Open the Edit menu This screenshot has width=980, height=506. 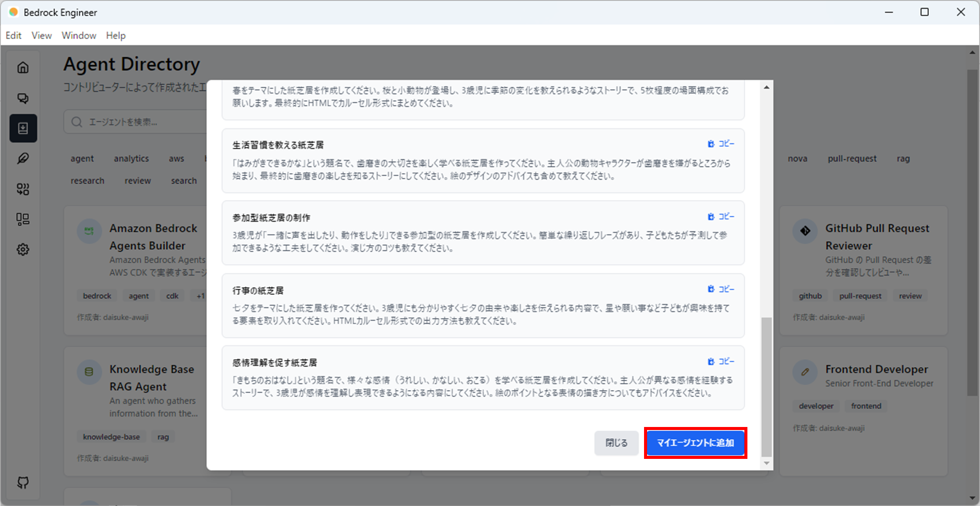tap(14, 35)
